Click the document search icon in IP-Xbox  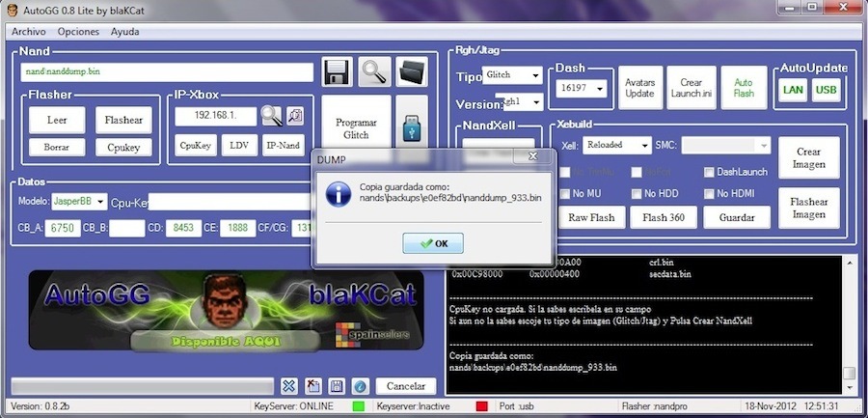coord(295,116)
